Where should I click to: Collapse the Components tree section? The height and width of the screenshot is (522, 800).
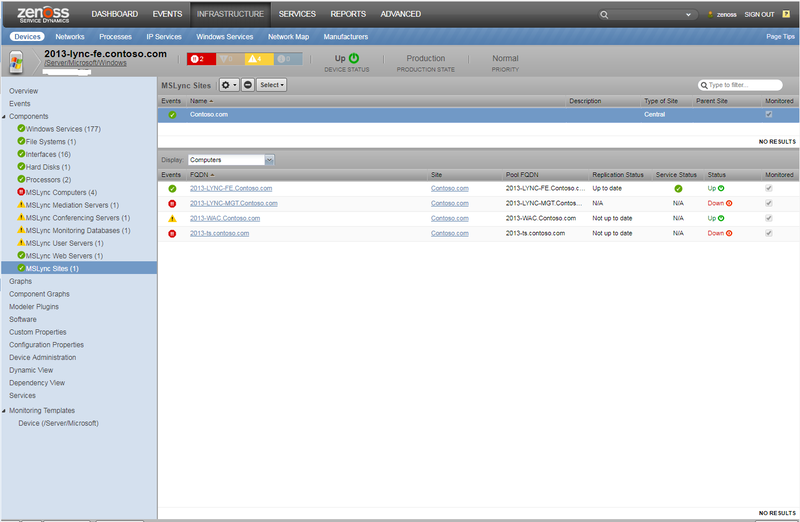[4, 117]
